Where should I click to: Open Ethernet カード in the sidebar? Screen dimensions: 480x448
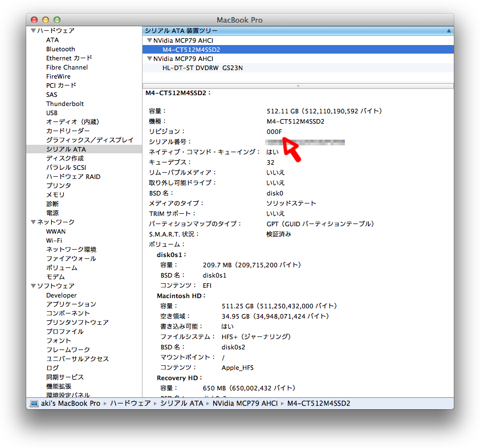[x=69, y=58]
